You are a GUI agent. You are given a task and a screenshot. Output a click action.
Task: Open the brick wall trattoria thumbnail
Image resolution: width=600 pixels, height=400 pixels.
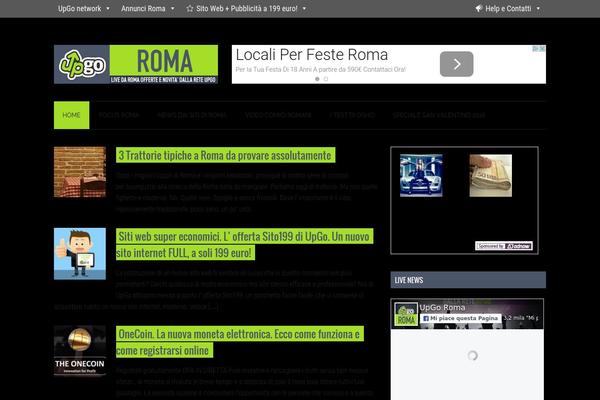(x=80, y=172)
